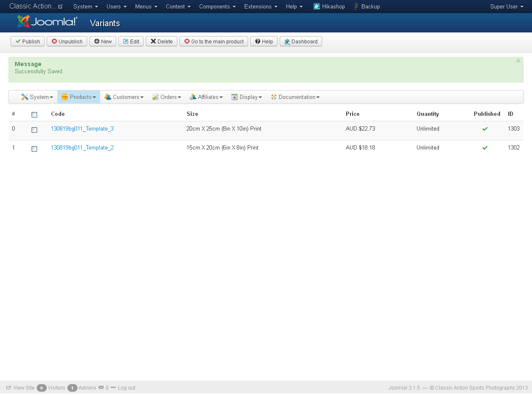Check the box for 130819bg011_Template_3
The height and width of the screenshot is (406, 532).
pyautogui.click(x=35, y=130)
